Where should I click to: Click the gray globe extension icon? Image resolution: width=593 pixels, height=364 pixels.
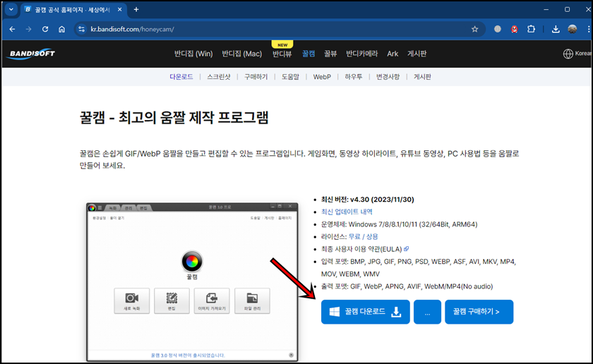(x=498, y=29)
